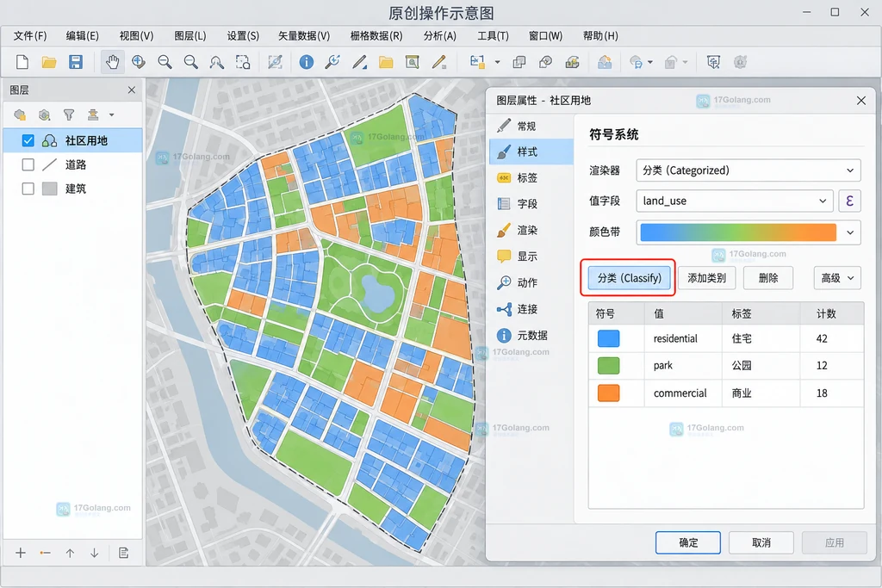Viewport: 882px width, 588px height.
Task: Expand the layers panel toolbar dropdown arrow
Action: click(111, 115)
